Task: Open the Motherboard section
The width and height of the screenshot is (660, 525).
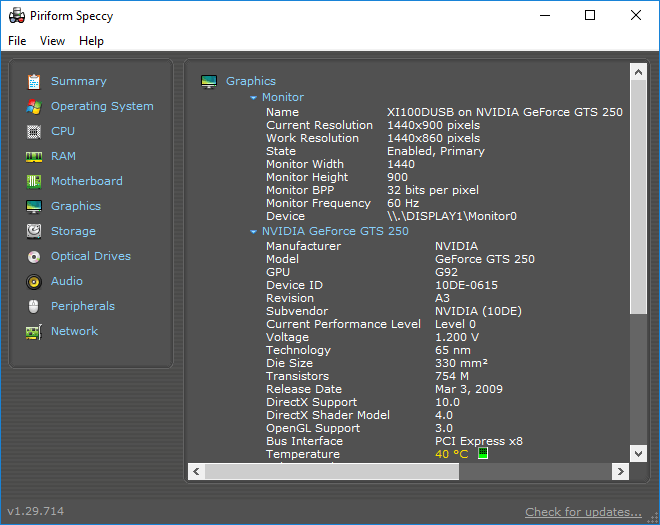Action: point(87,181)
